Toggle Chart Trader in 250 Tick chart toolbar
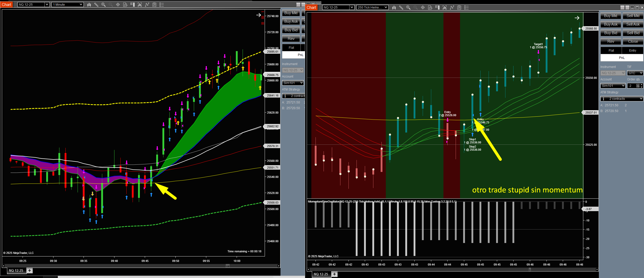This screenshot has width=644, height=278. 437,8
